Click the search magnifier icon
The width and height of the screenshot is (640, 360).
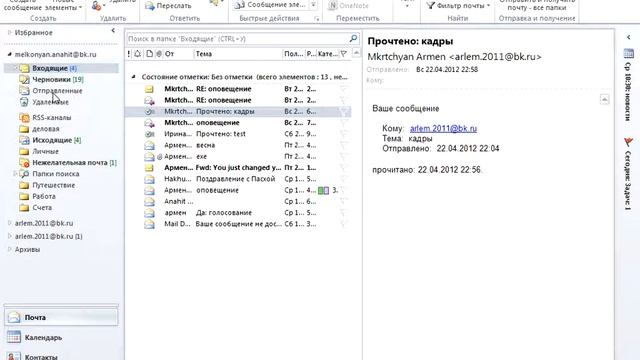(353, 38)
